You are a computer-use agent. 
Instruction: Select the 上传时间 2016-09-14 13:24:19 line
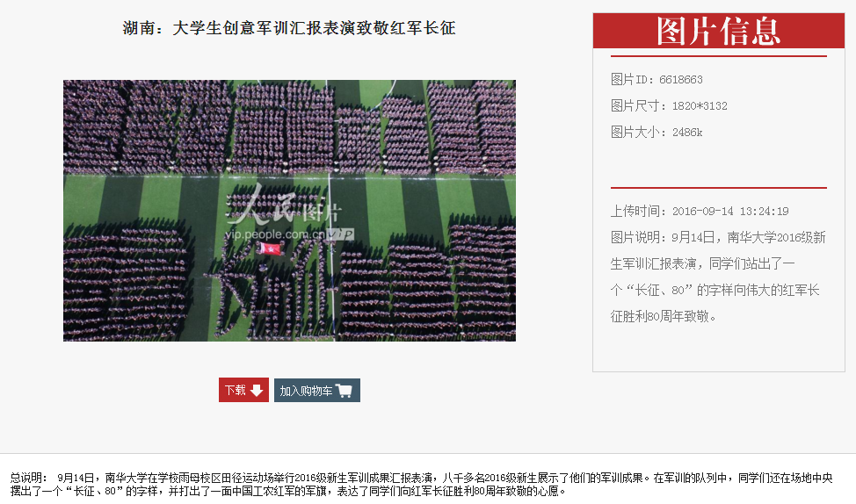coord(700,211)
